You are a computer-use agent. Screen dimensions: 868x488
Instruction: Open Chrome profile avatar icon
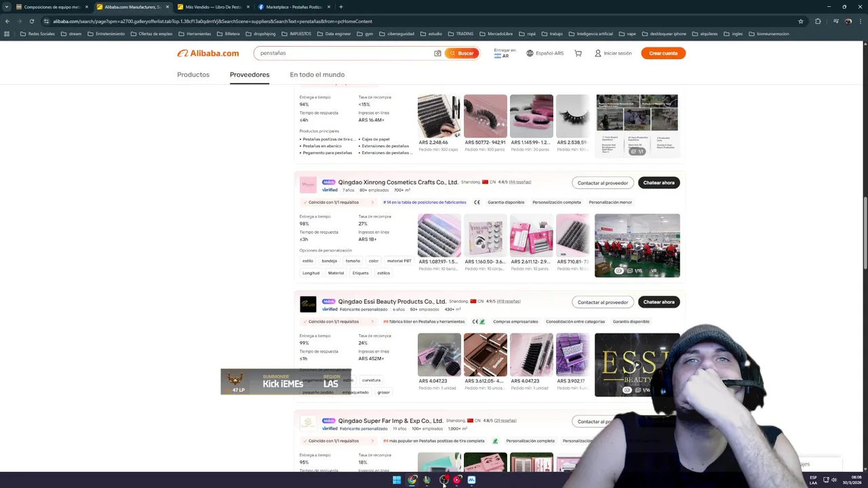848,21
